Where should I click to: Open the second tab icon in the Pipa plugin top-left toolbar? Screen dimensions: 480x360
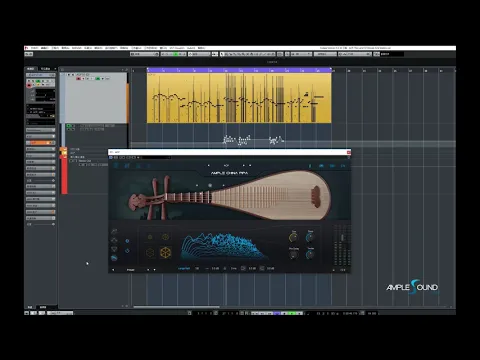(127, 165)
